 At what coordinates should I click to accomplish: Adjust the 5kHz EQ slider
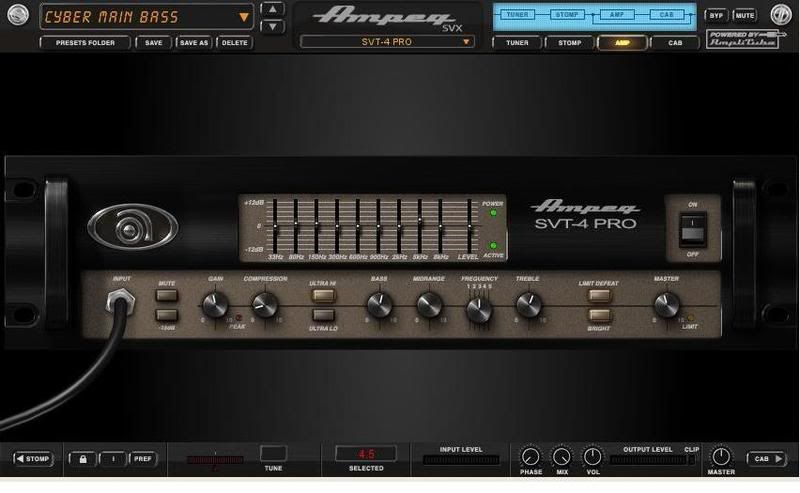click(x=419, y=226)
